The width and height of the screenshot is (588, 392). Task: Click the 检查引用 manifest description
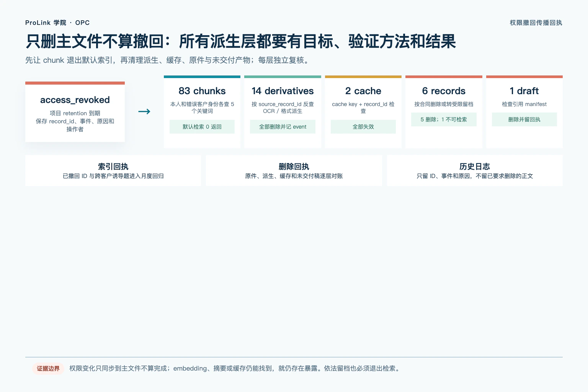point(524,104)
